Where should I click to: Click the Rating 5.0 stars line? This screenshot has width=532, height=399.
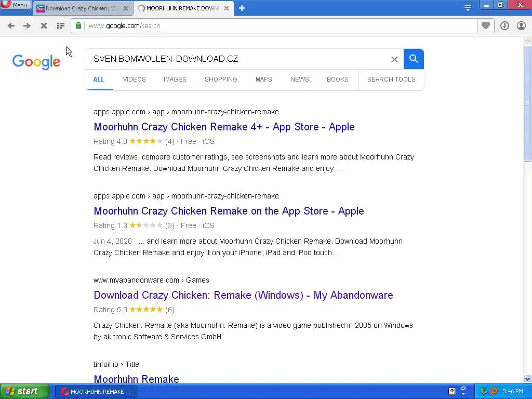(x=134, y=310)
